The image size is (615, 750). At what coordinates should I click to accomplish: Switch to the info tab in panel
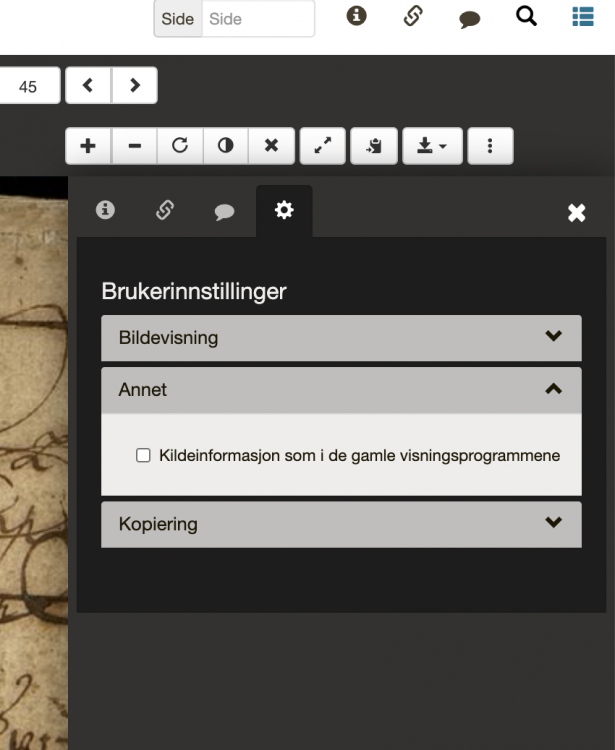tap(105, 210)
